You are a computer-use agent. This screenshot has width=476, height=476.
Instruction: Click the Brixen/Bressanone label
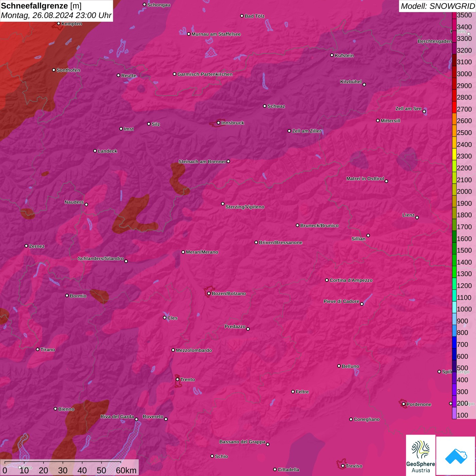tap(280, 242)
